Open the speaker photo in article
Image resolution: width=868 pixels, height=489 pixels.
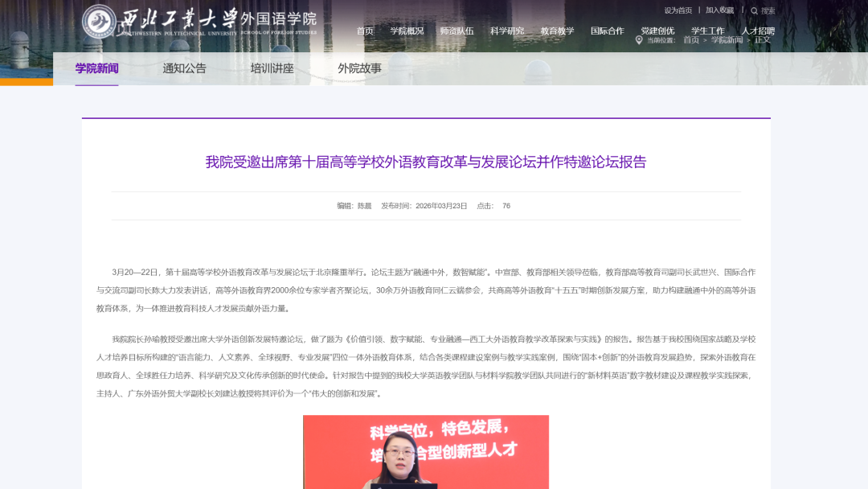point(426,452)
